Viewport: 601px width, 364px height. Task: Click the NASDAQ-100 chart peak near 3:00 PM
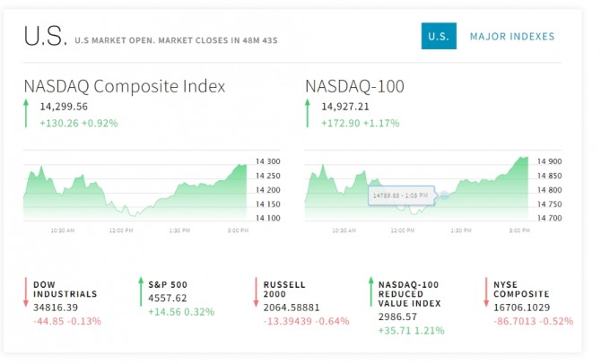coord(522,158)
